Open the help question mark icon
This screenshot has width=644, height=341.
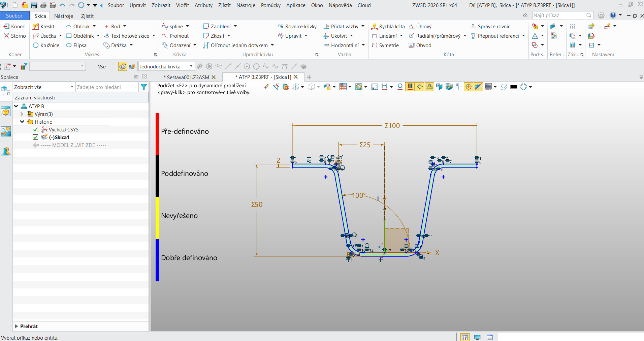(x=613, y=15)
